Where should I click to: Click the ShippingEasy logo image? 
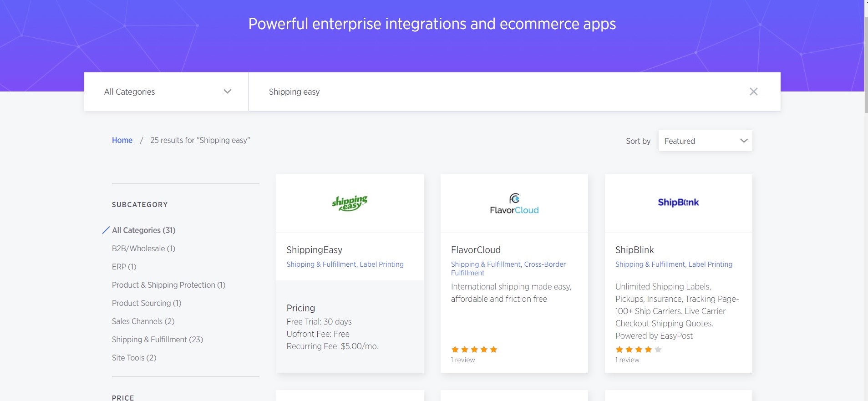(x=350, y=203)
